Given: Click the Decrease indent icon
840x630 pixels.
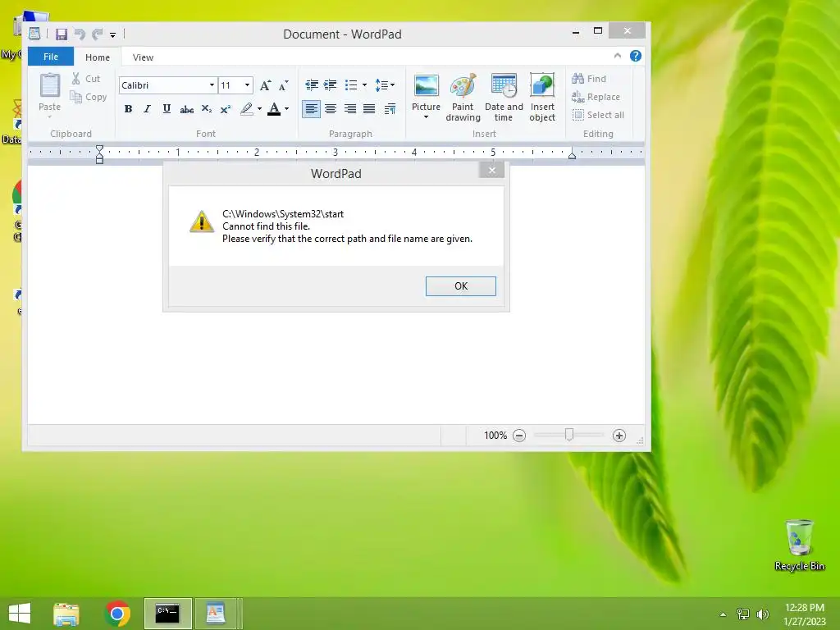Looking at the screenshot, I should point(311,85).
